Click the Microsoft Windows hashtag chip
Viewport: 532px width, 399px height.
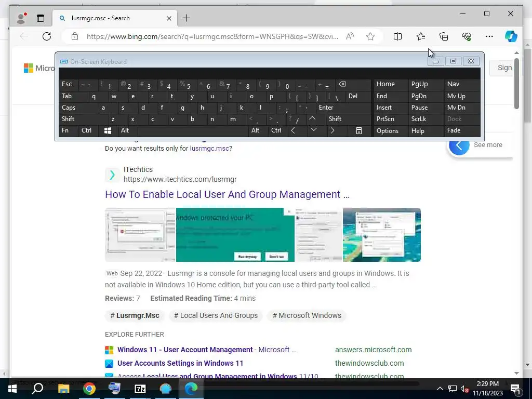pyautogui.click(x=307, y=315)
